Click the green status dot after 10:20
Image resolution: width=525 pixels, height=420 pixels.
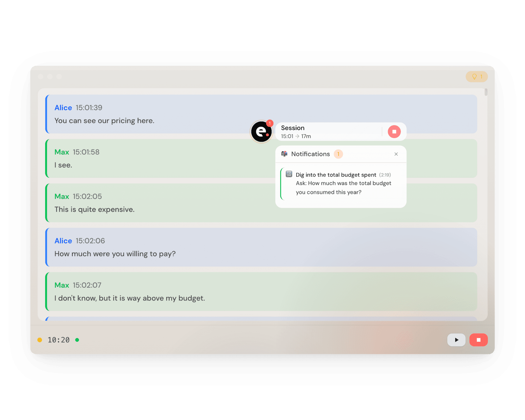click(77, 340)
